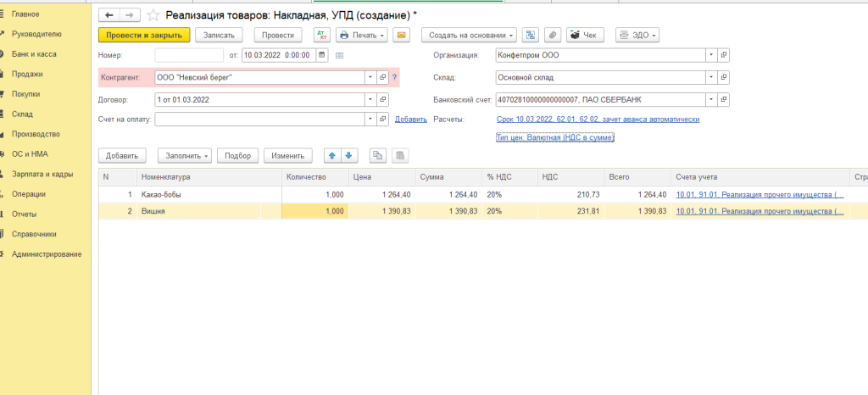The image size is (868, 395).
Task: Open attached files paperclip icon
Action: tap(553, 35)
